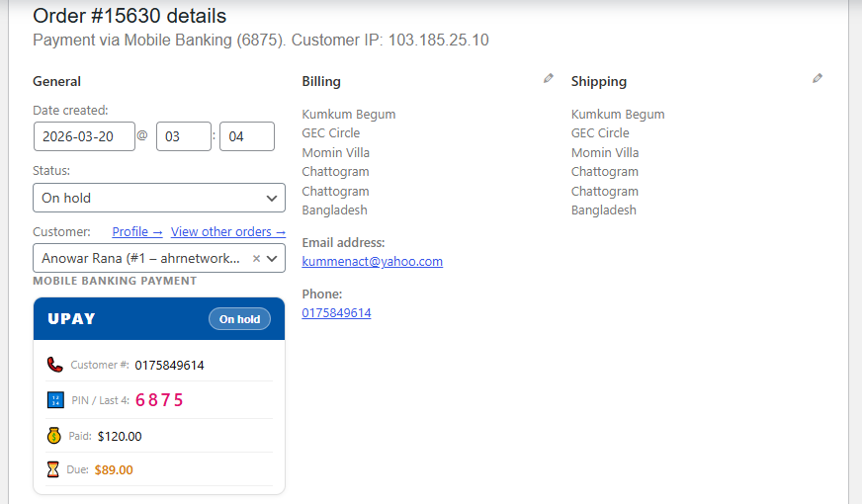Click View other orders link
Screen dimensions: 862x504
[228, 231]
